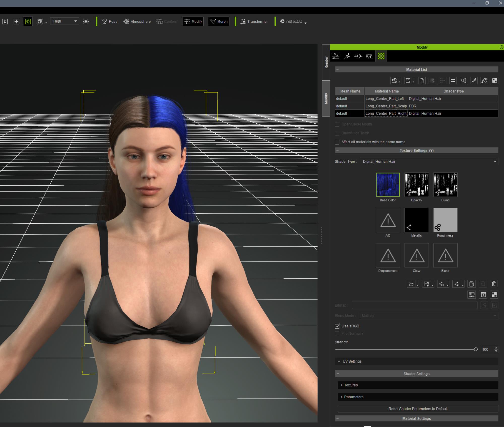
Task: Click the sun lighting icon in toolbar
Action: coord(86,21)
